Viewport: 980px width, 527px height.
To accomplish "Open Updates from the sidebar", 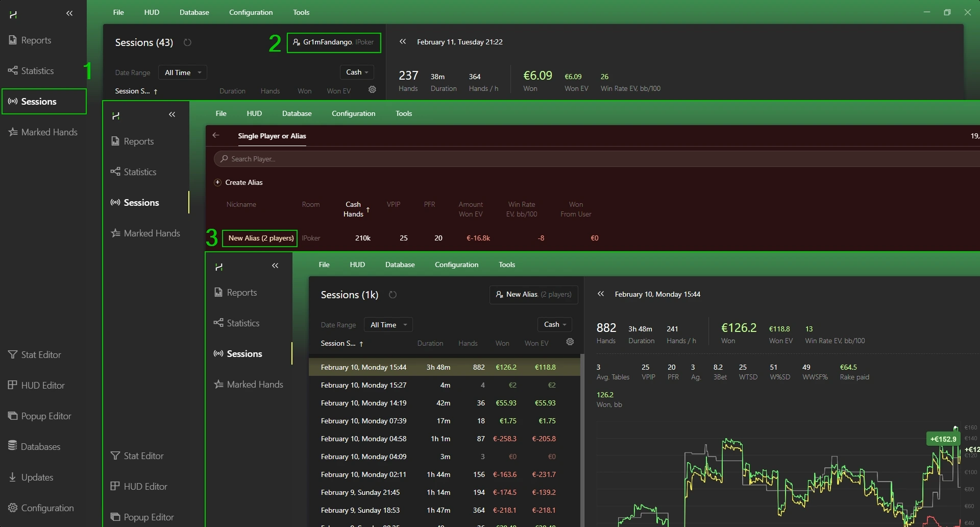I will [37, 477].
